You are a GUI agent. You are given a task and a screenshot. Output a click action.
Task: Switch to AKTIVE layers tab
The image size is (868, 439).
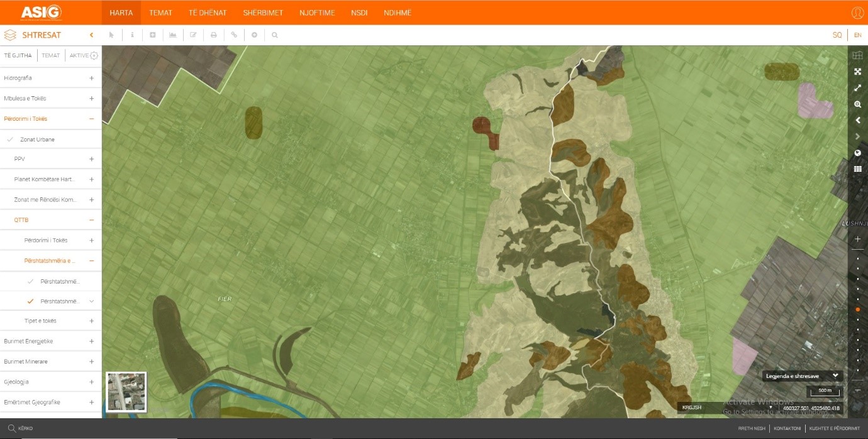point(79,55)
